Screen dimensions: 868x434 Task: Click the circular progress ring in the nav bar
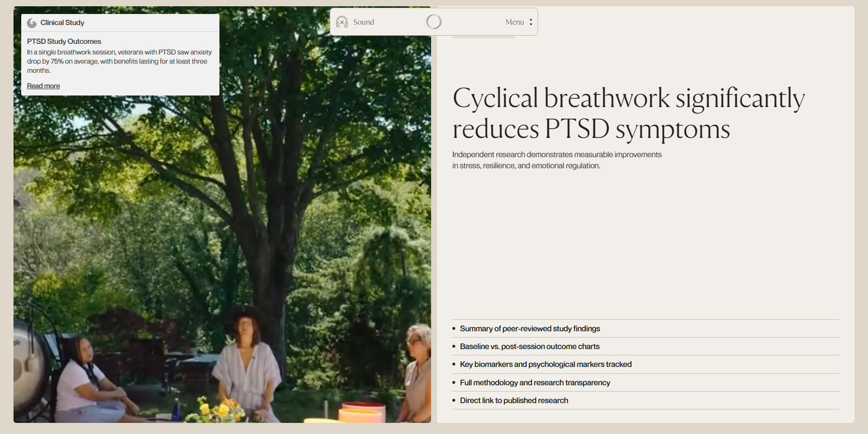(x=433, y=21)
